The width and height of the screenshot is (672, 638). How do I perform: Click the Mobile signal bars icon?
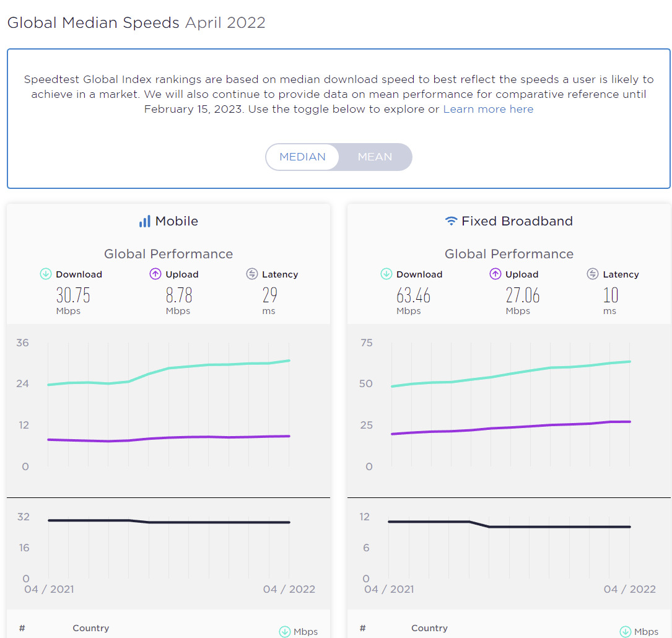click(144, 221)
